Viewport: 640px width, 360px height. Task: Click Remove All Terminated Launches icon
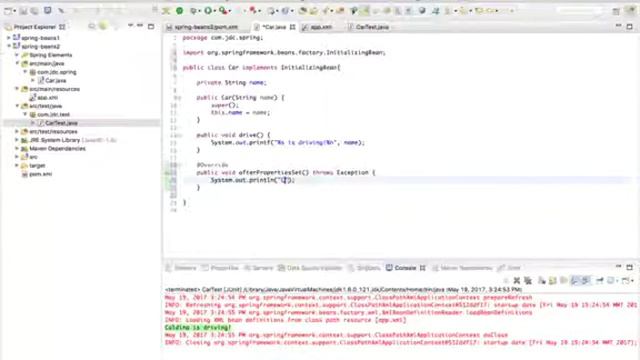[x=528, y=280]
